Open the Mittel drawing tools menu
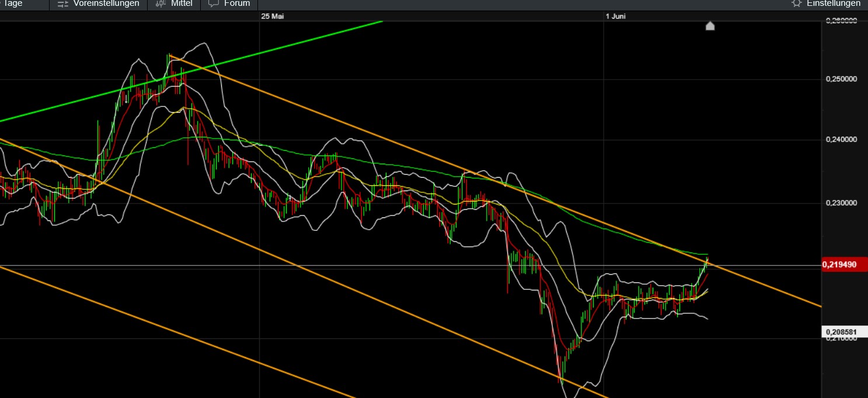The image size is (868, 398). pos(174,4)
